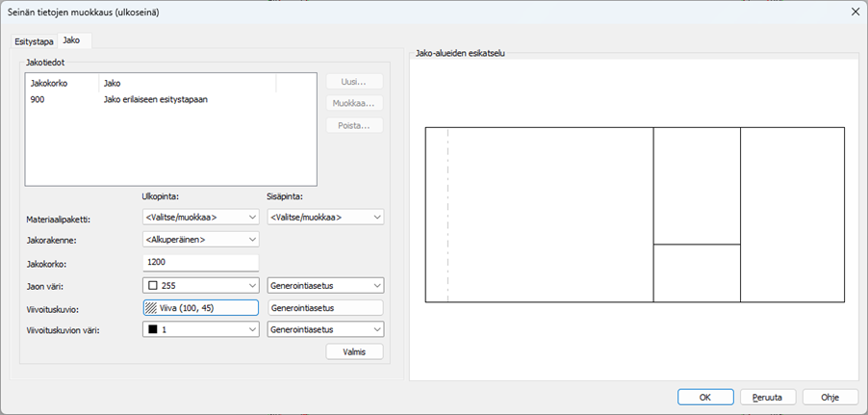Viewport: 868px width, 415px height.
Task: Open the Sisäpinta Materiaalipaketti dropdown
Action: click(325, 217)
